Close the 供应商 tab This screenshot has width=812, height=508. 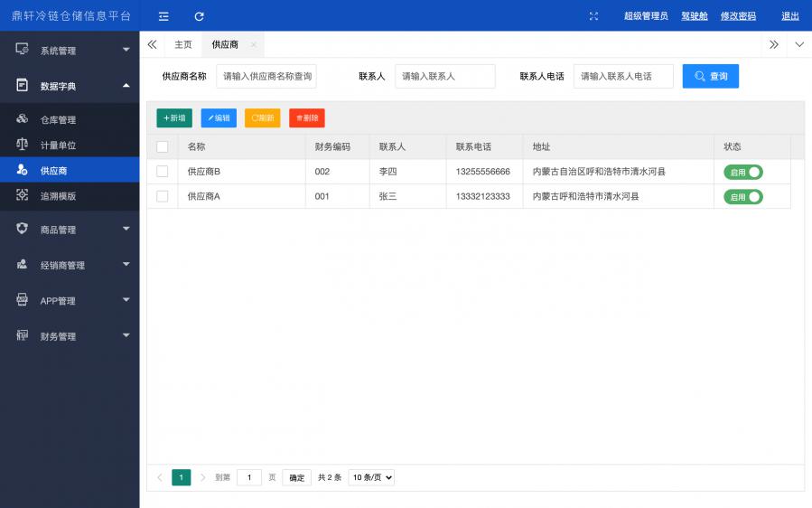(x=253, y=44)
